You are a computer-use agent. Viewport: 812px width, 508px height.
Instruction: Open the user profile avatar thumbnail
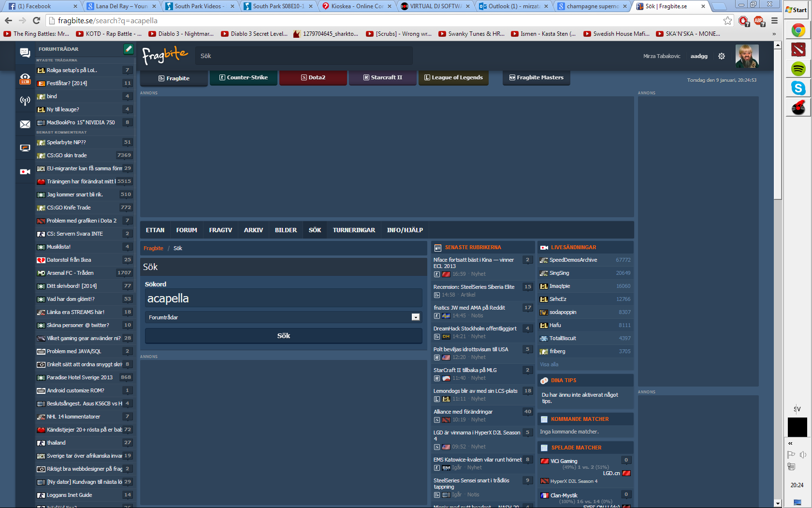pyautogui.click(x=747, y=56)
